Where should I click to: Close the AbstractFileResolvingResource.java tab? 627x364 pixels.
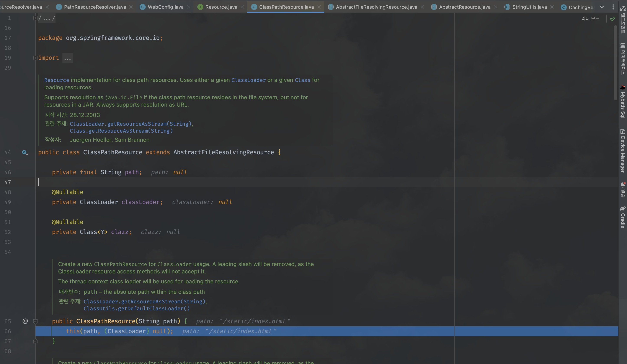click(x=422, y=7)
